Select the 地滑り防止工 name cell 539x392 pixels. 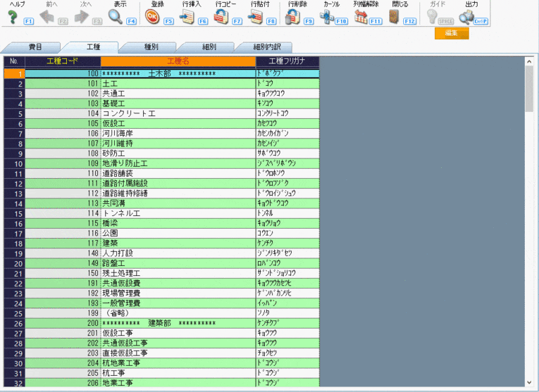178,163
